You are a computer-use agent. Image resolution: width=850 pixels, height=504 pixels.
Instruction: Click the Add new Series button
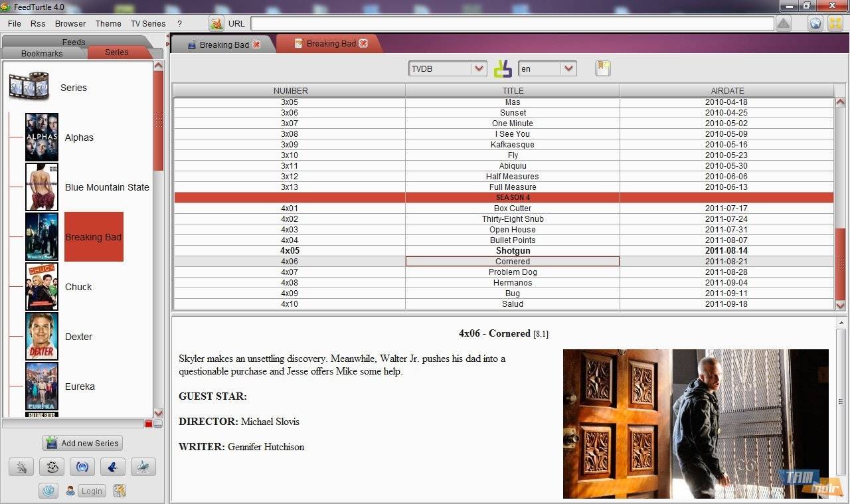[82, 443]
